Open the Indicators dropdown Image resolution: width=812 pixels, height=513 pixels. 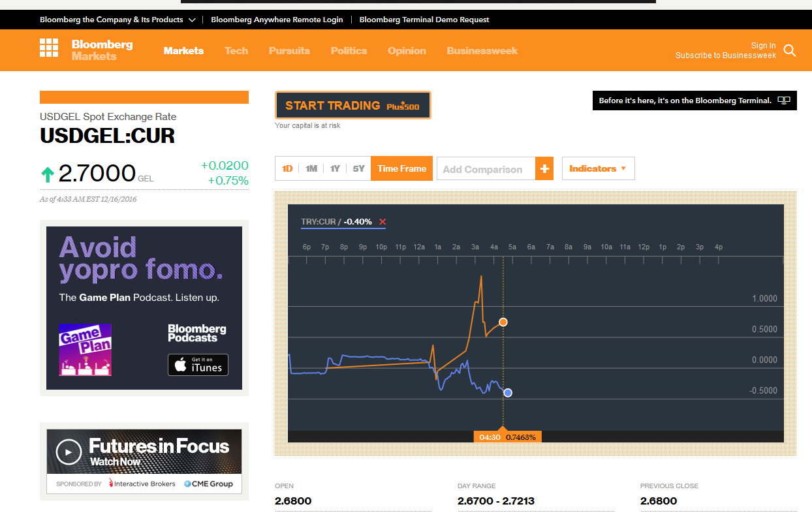point(598,168)
